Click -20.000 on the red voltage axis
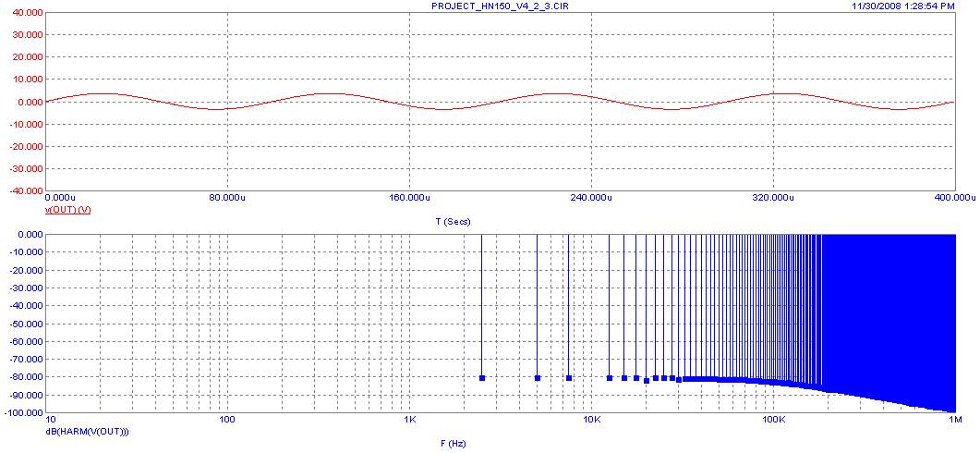980x453 pixels. pos(26,146)
